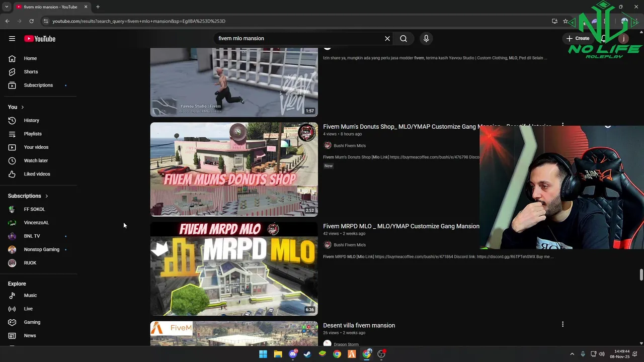The image size is (644, 362).
Task: Click the browser address bar URL
Action: 139,21
